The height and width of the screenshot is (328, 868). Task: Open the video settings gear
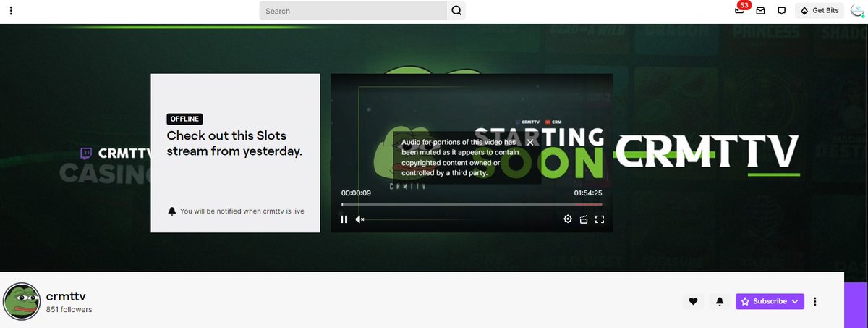(568, 219)
